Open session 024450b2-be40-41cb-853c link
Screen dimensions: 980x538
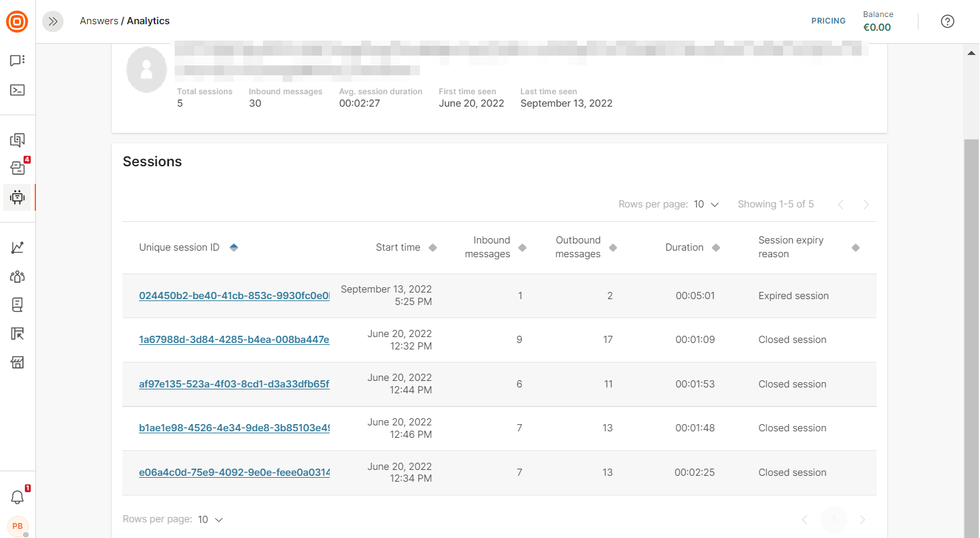coord(234,296)
